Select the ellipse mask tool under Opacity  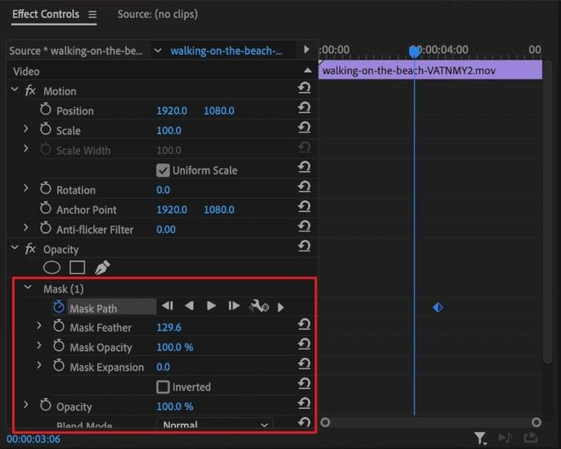[52, 268]
